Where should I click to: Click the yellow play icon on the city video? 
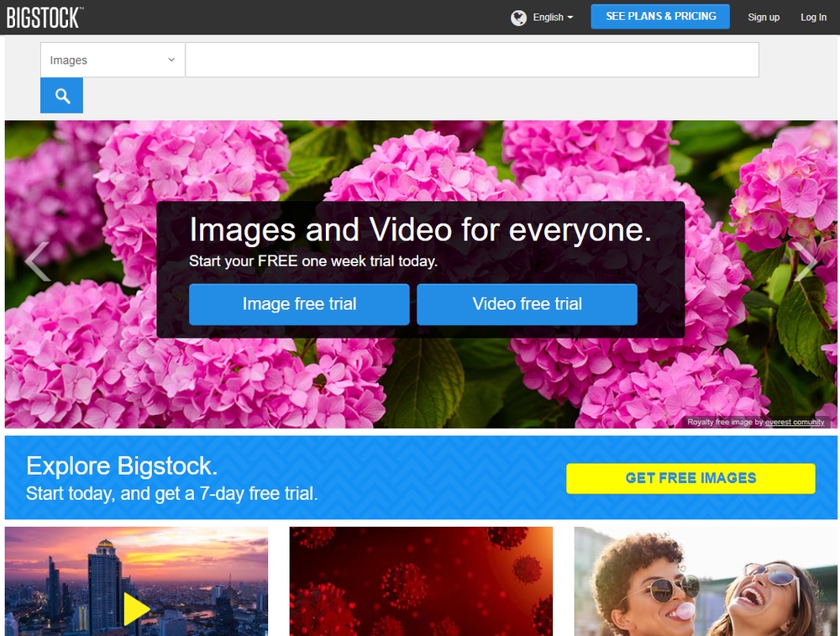(136, 608)
